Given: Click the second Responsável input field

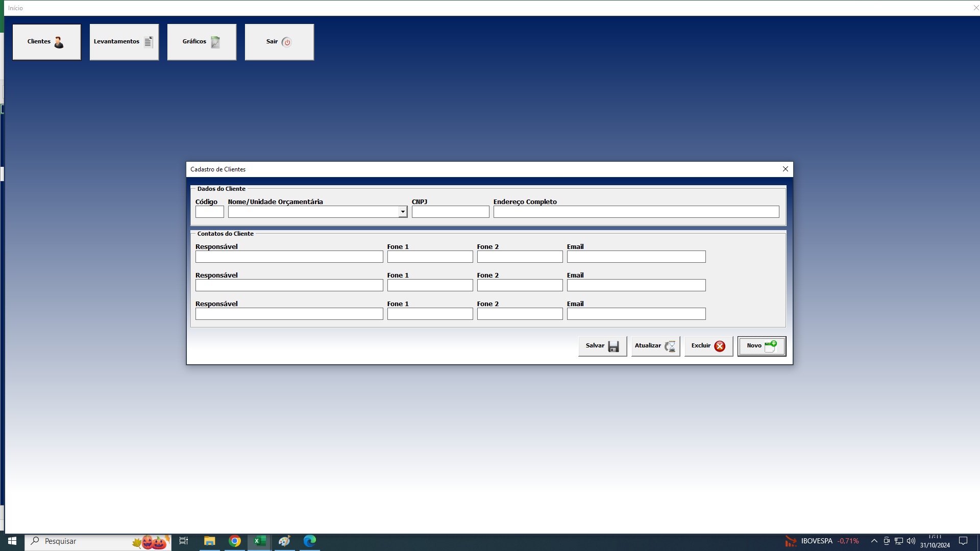Looking at the screenshot, I should coord(289,285).
